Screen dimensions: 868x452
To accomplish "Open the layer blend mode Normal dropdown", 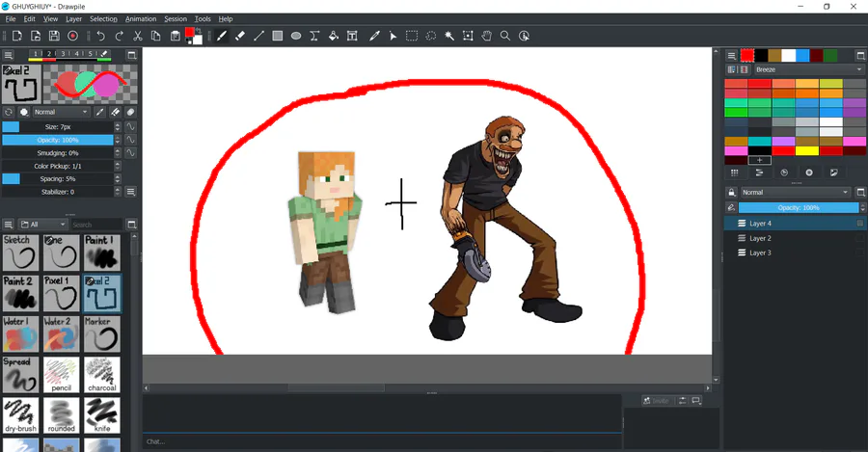I will (x=795, y=192).
